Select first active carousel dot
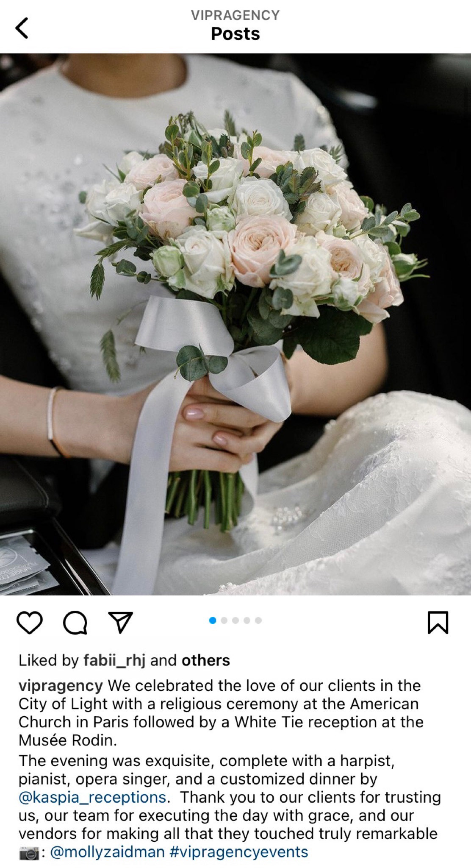 [213, 620]
